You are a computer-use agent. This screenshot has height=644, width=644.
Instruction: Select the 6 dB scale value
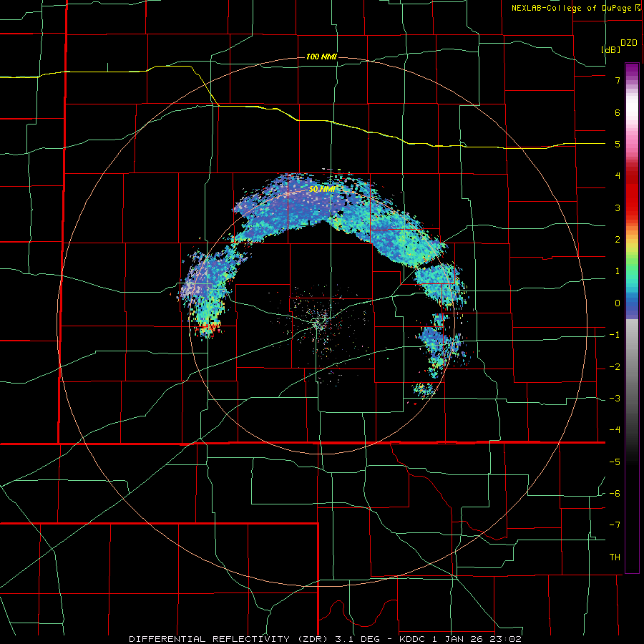coord(618,112)
